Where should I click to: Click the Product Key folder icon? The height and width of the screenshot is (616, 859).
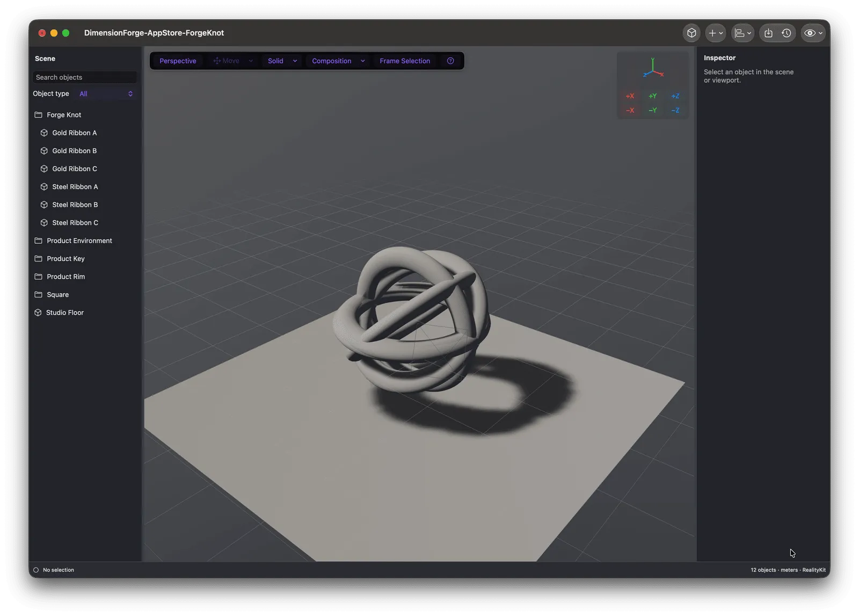[38, 259]
